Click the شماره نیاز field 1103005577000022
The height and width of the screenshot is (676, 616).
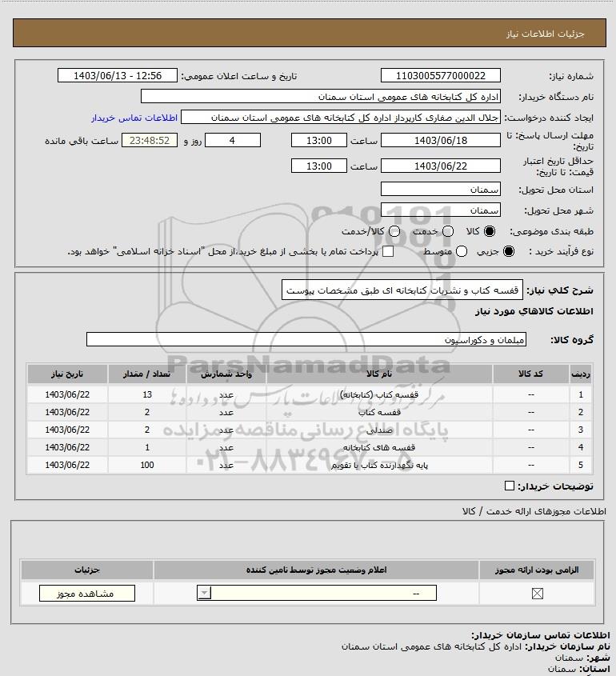click(x=441, y=75)
